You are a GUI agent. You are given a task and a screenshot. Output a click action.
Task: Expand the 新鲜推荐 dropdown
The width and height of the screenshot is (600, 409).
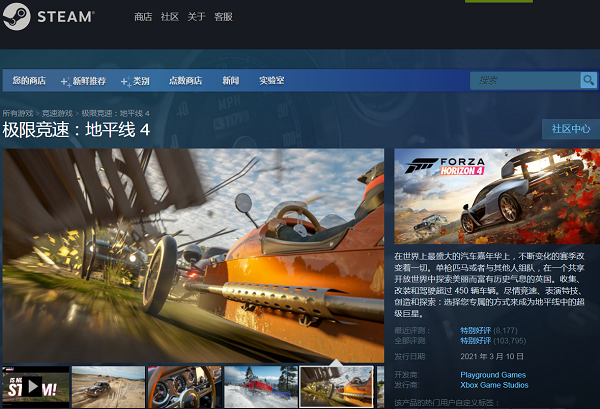point(83,81)
